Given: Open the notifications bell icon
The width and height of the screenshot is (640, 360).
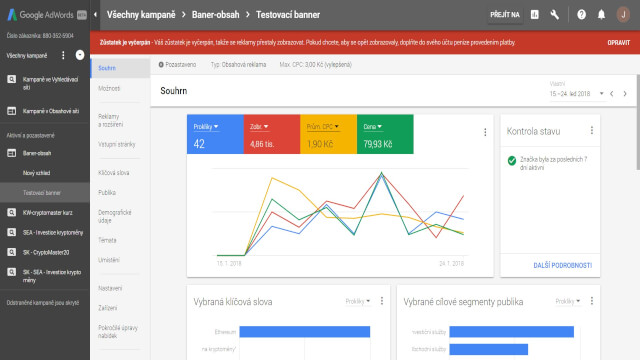Looking at the screenshot, I should [x=601, y=15].
